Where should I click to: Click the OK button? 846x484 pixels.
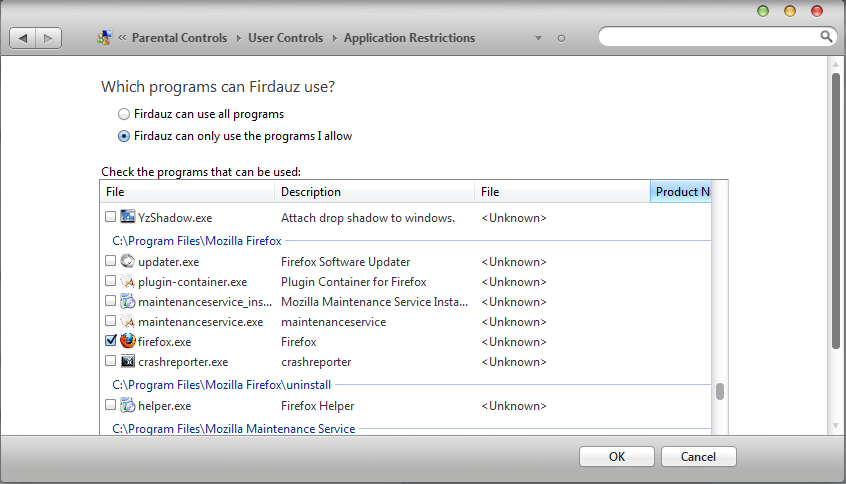click(x=617, y=456)
